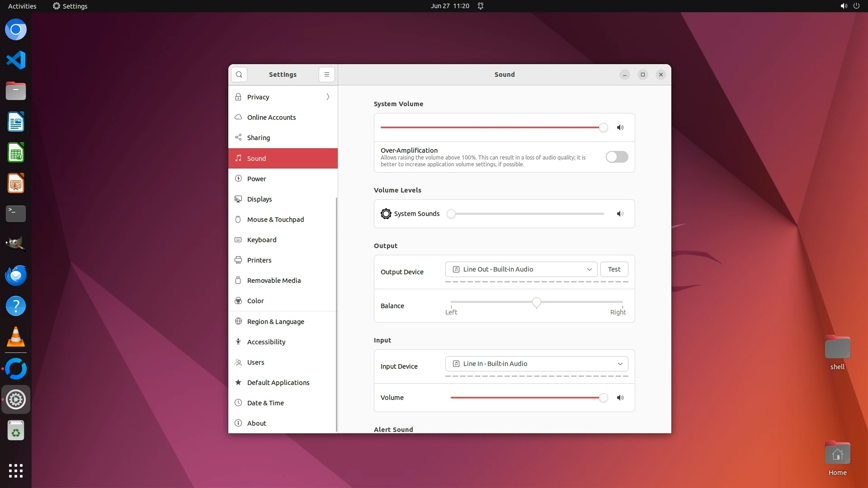Expand the Output Device dropdown
Screen dimensions: 868x488
pos(521,269)
